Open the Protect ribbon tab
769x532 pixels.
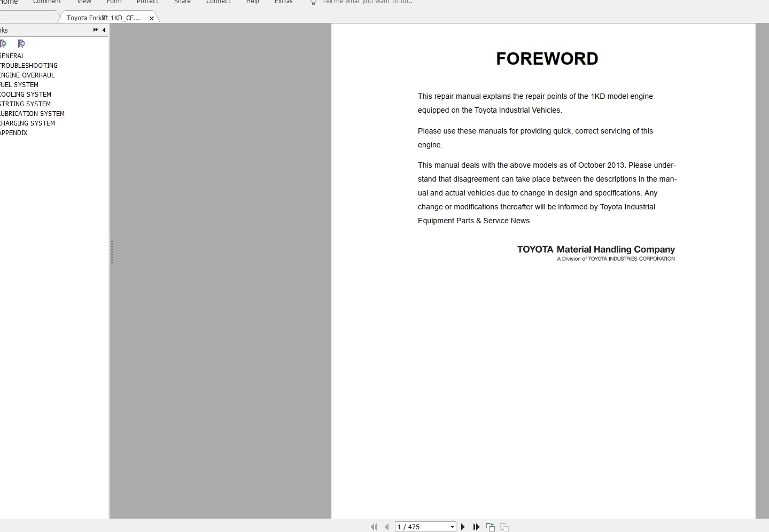(147, 2)
